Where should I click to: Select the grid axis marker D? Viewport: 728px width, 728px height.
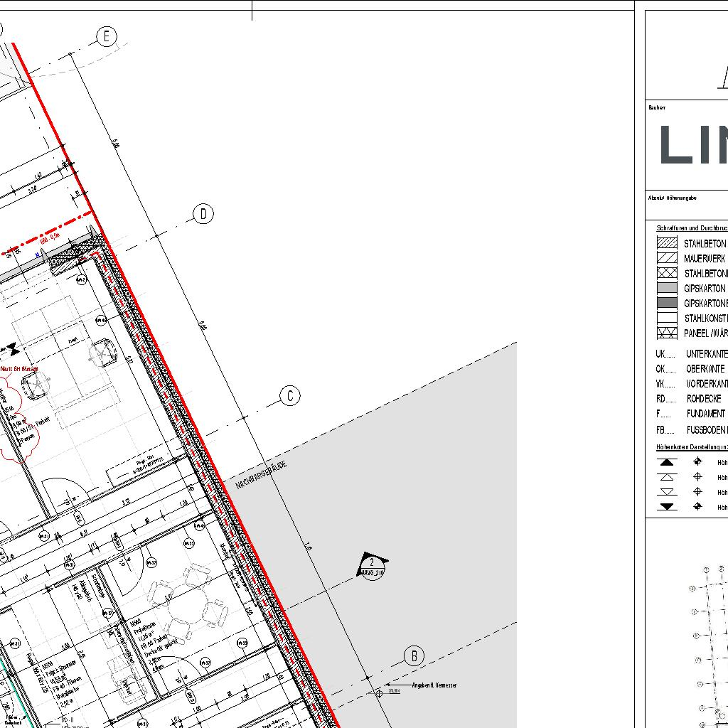203,213
